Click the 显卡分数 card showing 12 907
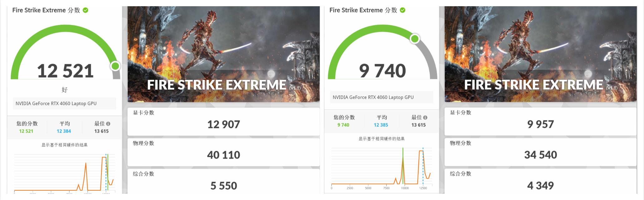 coord(224,121)
